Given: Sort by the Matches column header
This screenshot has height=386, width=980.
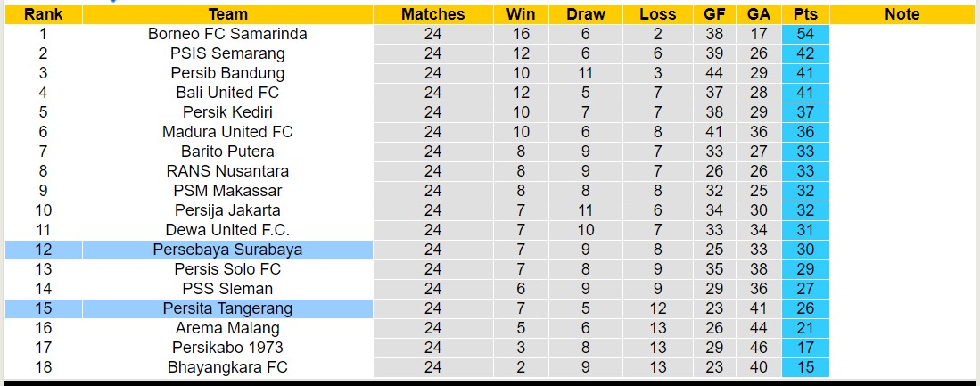Looking at the screenshot, I should [x=432, y=14].
